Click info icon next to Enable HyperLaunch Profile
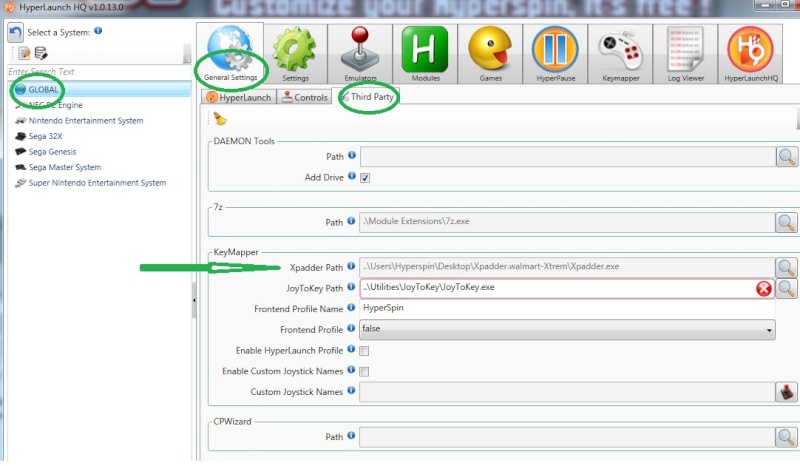The image size is (800, 466). coord(351,349)
